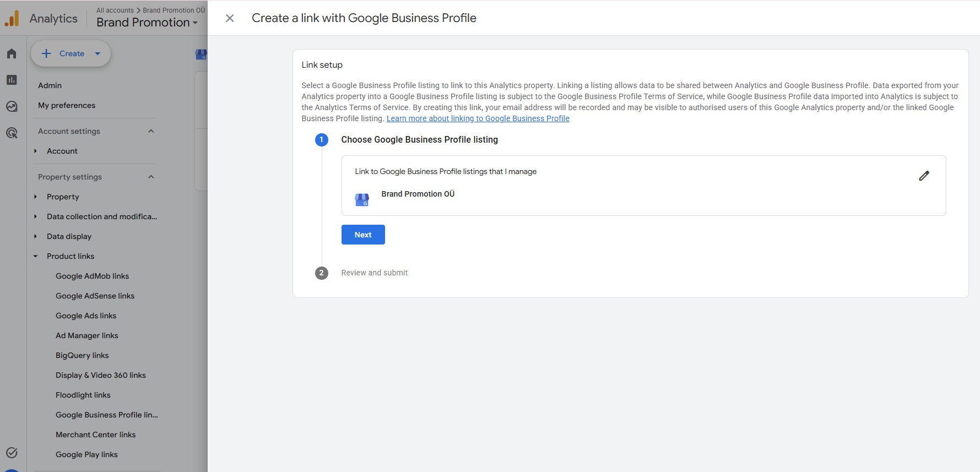
Task: Expand Data collection and modification
Action: pos(35,216)
